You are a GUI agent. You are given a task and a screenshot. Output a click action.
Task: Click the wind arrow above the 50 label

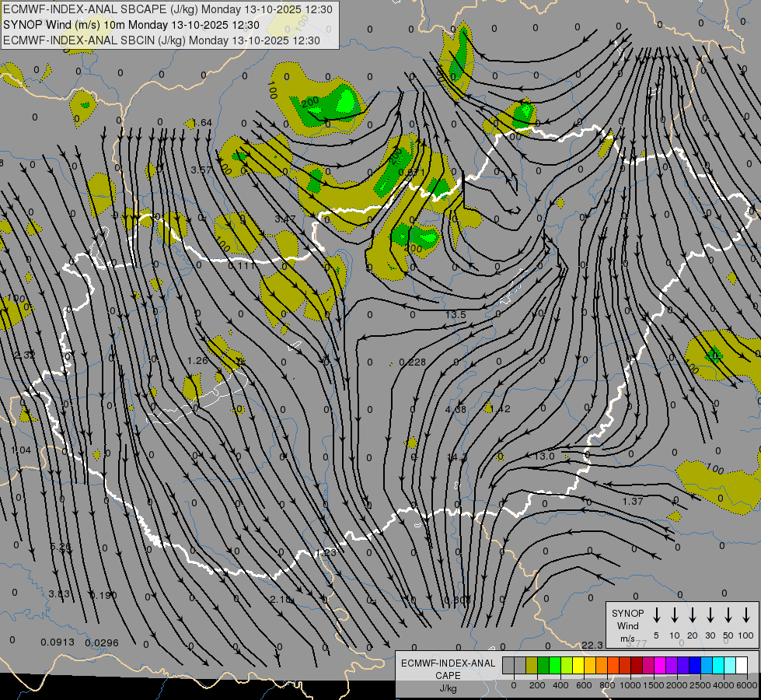click(x=728, y=615)
